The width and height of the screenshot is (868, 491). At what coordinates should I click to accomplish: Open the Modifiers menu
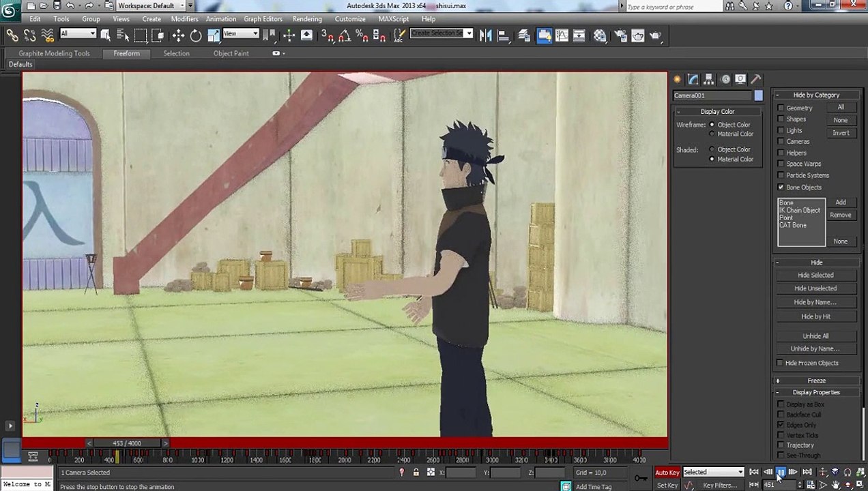click(x=184, y=18)
